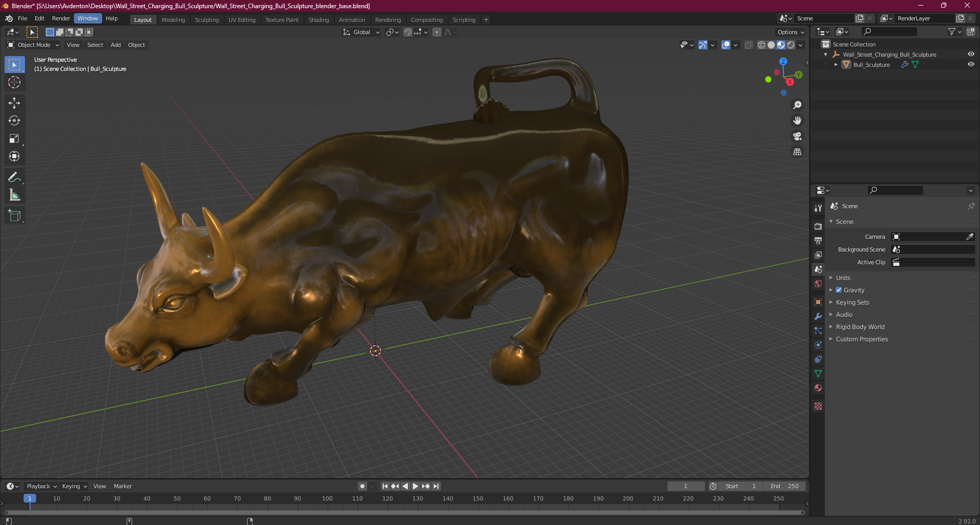Toggle X-ray display mode
The height and width of the screenshot is (525, 980).
click(749, 45)
